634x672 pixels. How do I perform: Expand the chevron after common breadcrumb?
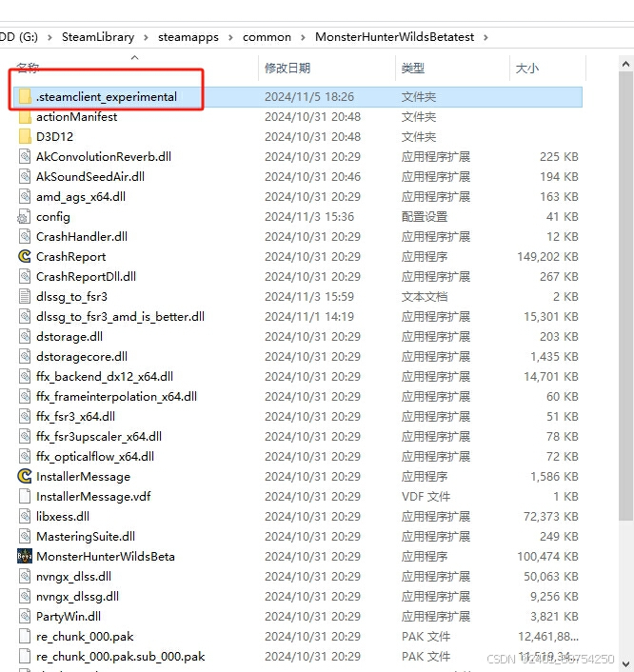click(303, 38)
